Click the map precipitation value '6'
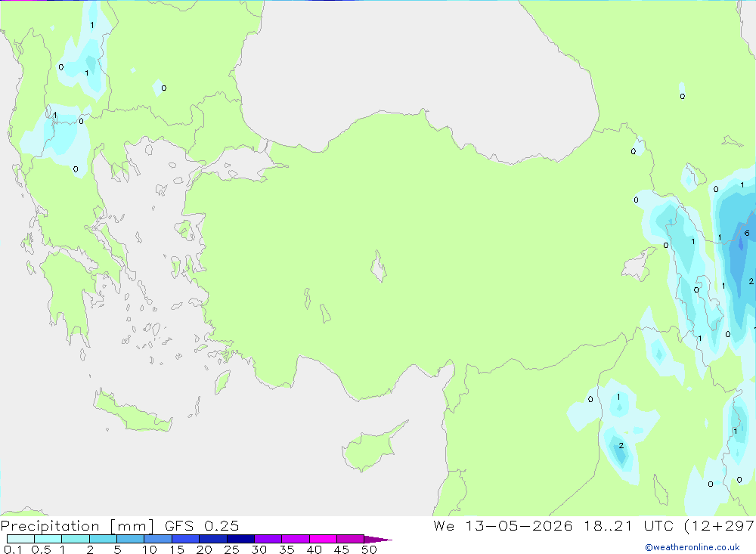Image resolution: width=756 pixels, height=554 pixels. click(x=747, y=234)
